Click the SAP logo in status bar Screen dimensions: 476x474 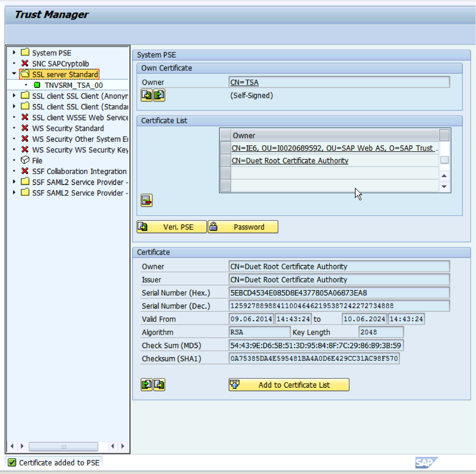427,463
